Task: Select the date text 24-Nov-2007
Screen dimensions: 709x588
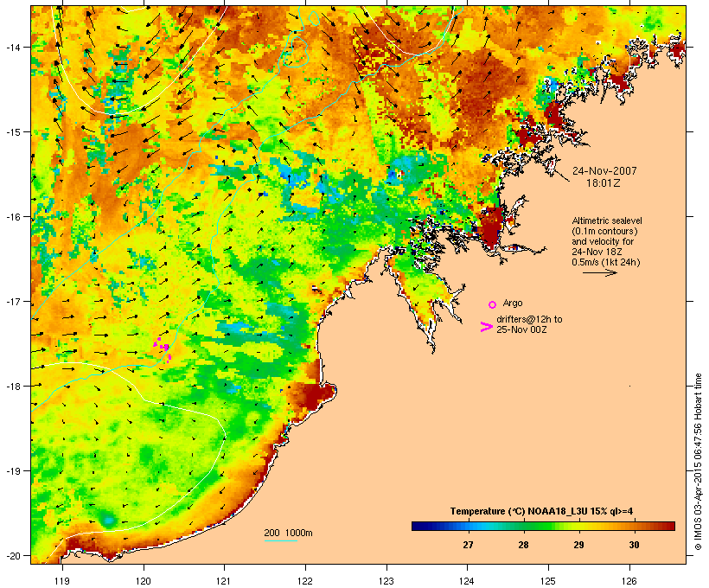Action: tap(604, 171)
